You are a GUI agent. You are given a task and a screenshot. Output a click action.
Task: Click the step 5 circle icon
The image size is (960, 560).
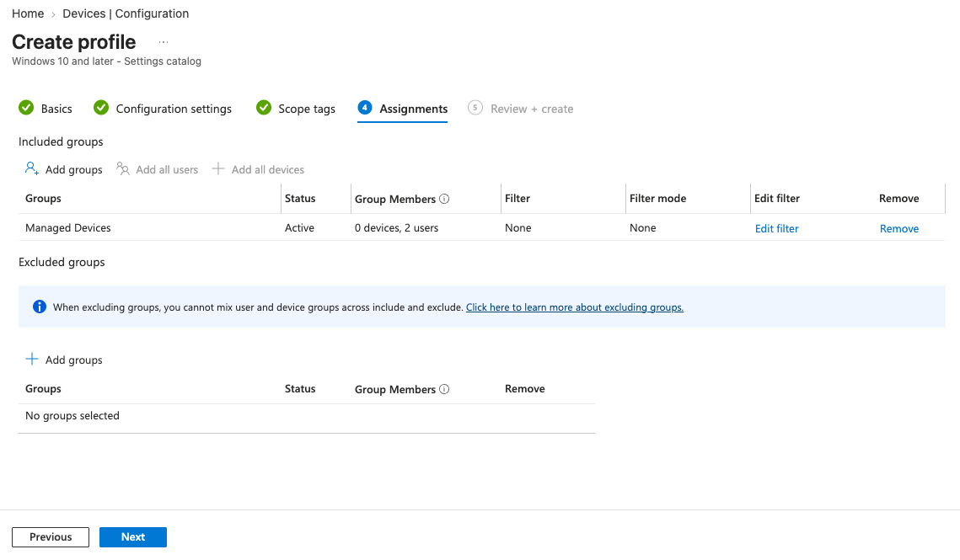[x=475, y=108]
